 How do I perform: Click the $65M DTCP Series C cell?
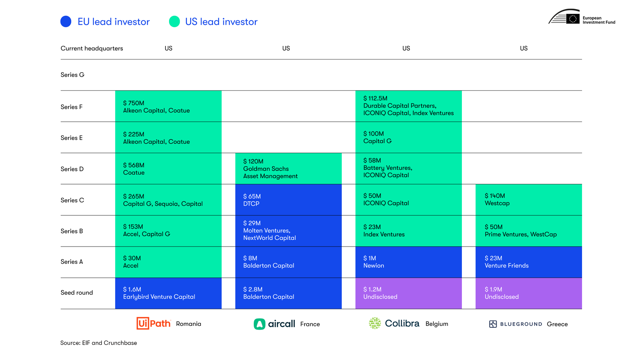click(288, 200)
